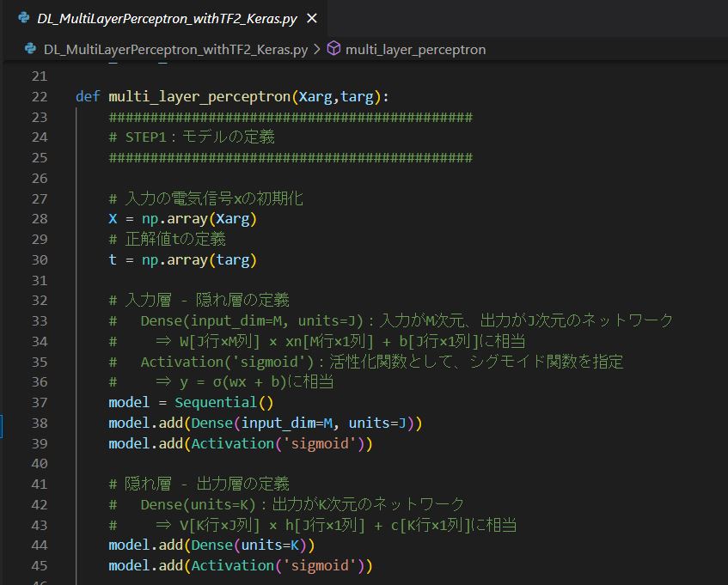Click 'Dense' in line 38 model.add call
728x585 pixels.
(211, 423)
